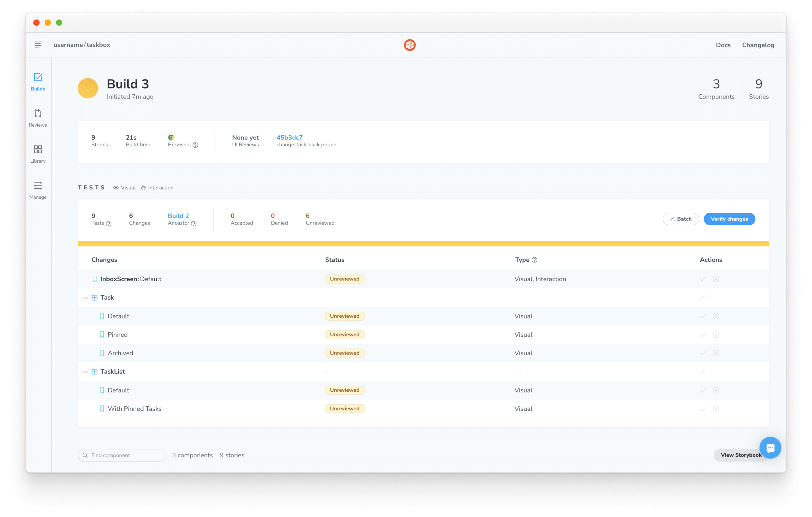
Task: Collapse the Task component tree
Action: [85, 297]
